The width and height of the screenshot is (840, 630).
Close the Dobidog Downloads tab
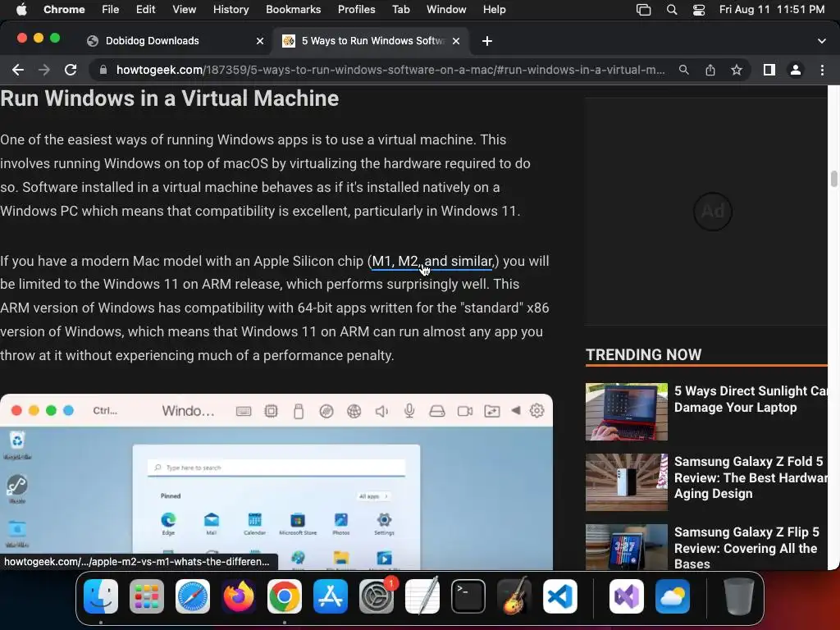260,41
